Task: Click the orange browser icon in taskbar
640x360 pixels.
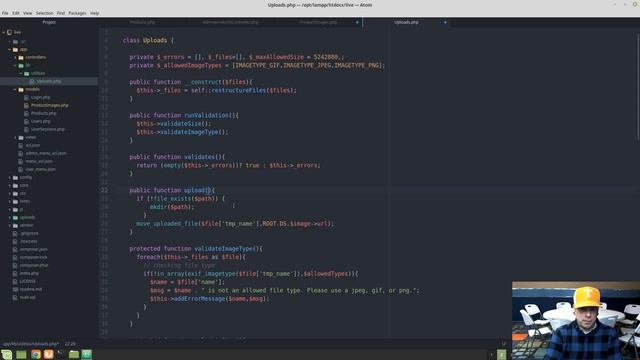Action: click(x=49, y=354)
